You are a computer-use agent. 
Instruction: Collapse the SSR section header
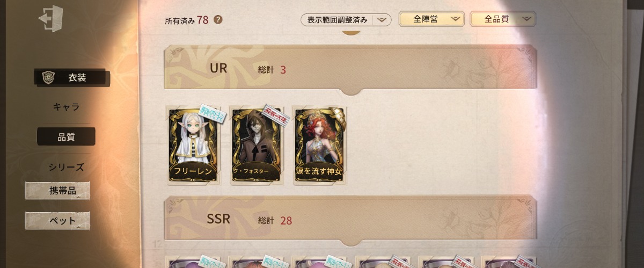pyautogui.click(x=350, y=219)
